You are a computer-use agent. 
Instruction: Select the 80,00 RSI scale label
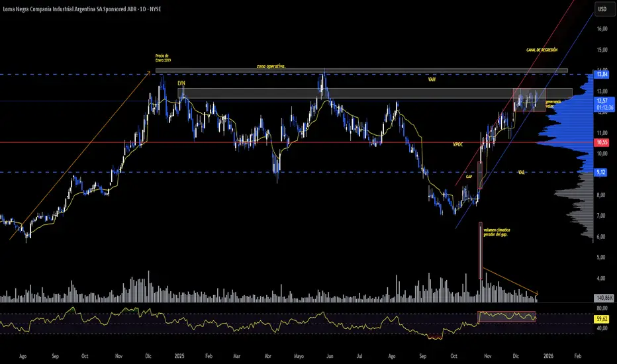coord(602,308)
